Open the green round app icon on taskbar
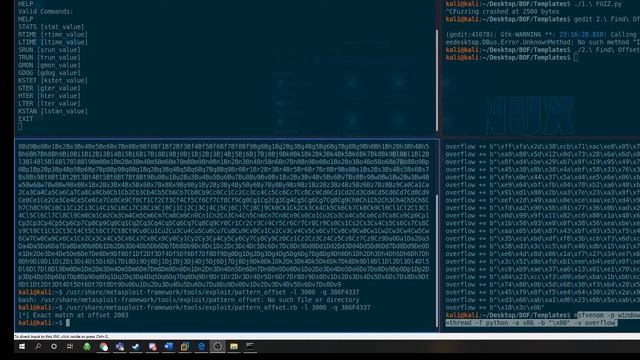The width and height of the screenshot is (640, 360). [x=87, y=347]
